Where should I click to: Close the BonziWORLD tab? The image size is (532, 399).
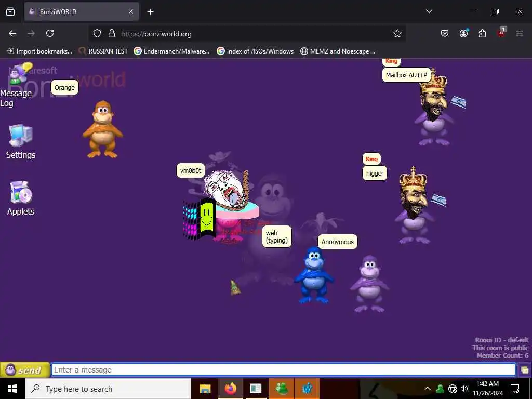[x=131, y=11]
